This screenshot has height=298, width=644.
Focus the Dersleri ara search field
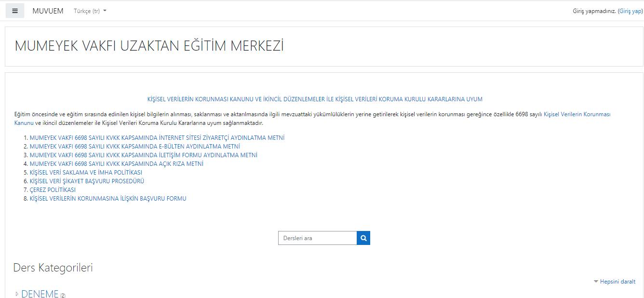[317, 238]
